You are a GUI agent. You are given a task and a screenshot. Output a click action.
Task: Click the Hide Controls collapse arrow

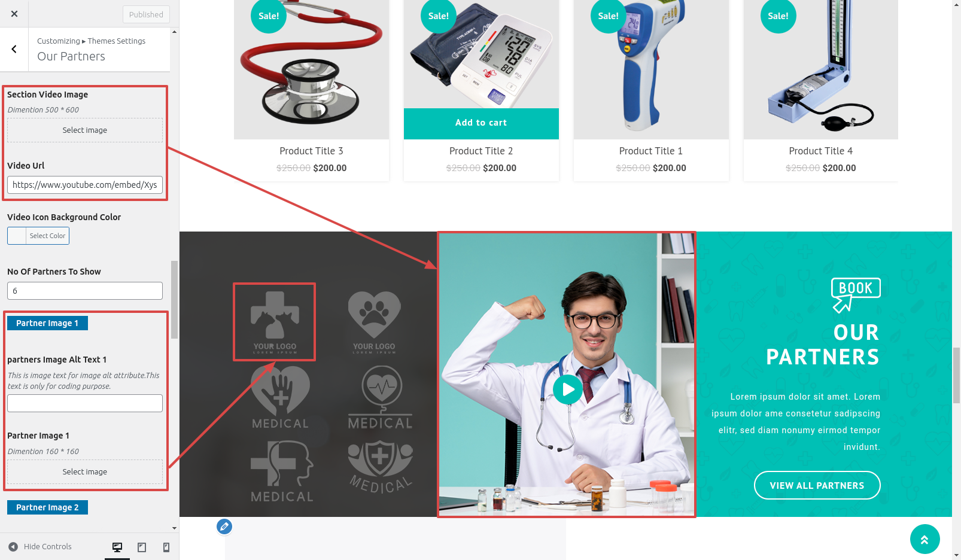click(13, 547)
